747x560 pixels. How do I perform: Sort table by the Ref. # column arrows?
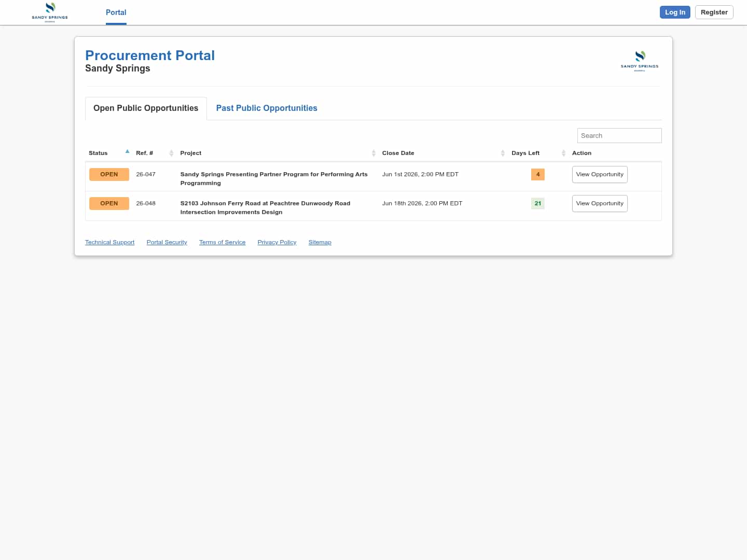(x=171, y=153)
